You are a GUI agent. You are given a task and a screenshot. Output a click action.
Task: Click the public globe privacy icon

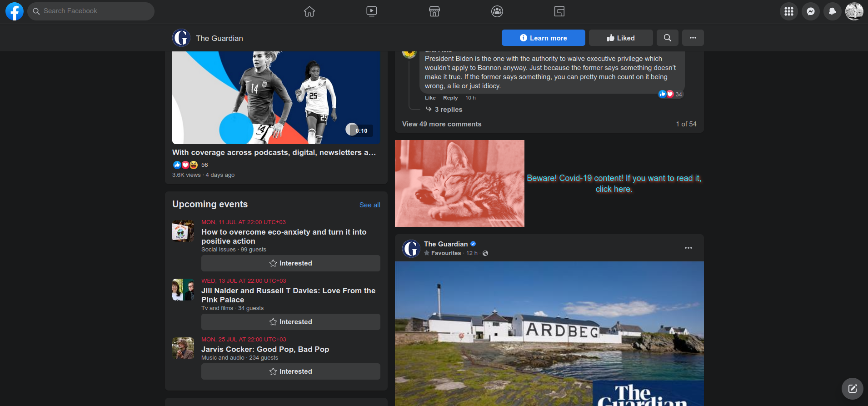coord(485,253)
